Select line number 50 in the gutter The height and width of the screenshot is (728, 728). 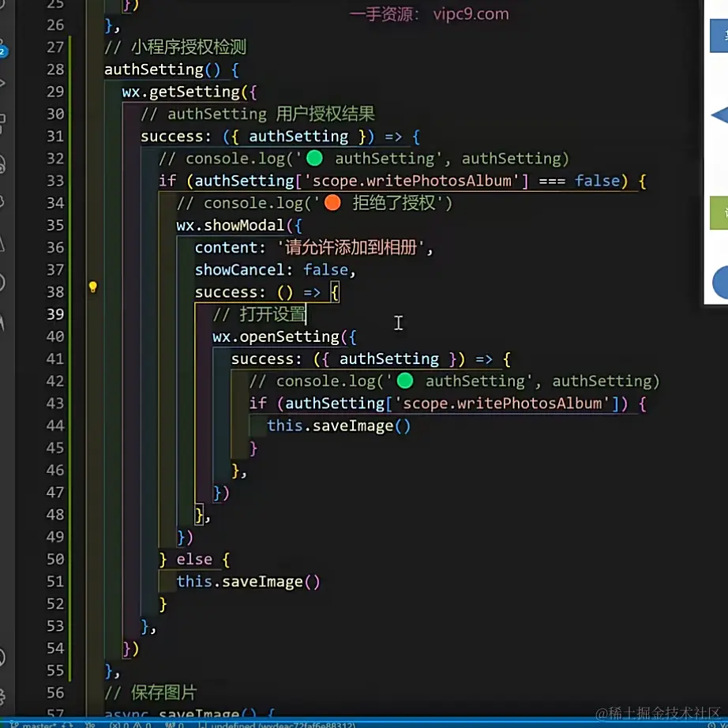click(55, 559)
